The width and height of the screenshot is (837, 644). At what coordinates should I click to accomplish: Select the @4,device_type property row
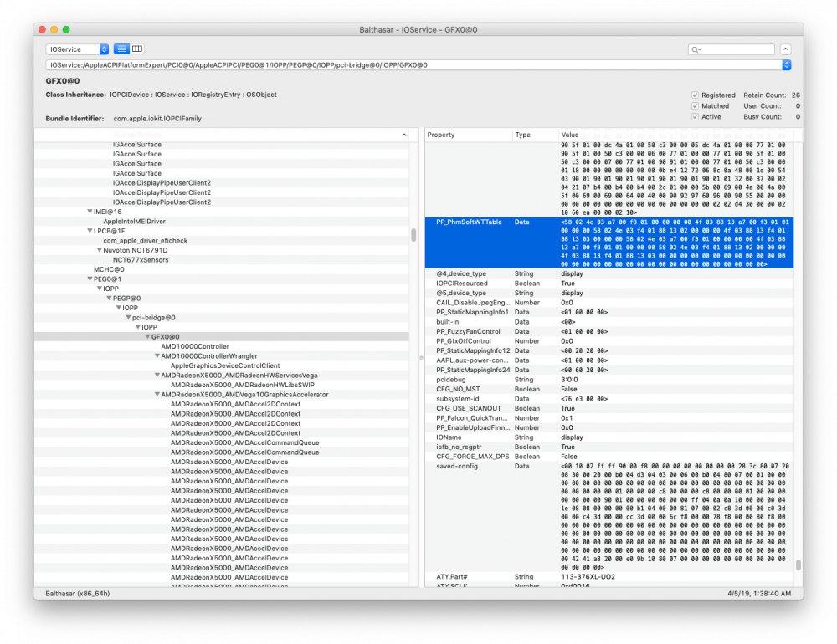609,273
